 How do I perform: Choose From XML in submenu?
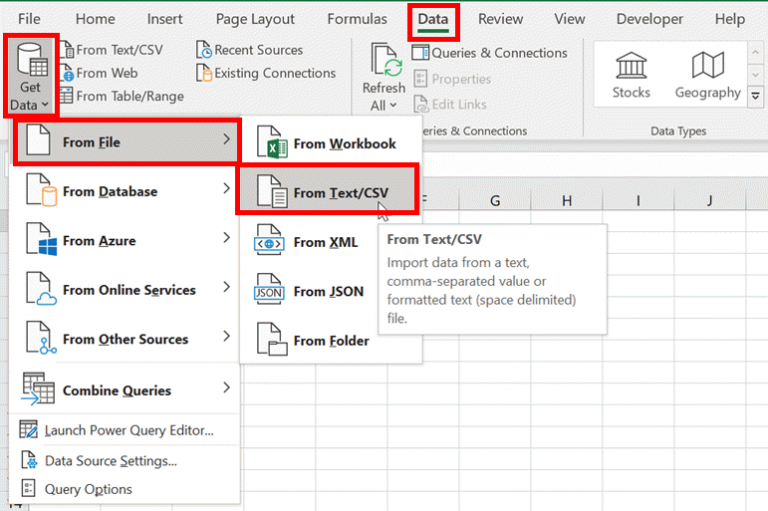[309, 242]
